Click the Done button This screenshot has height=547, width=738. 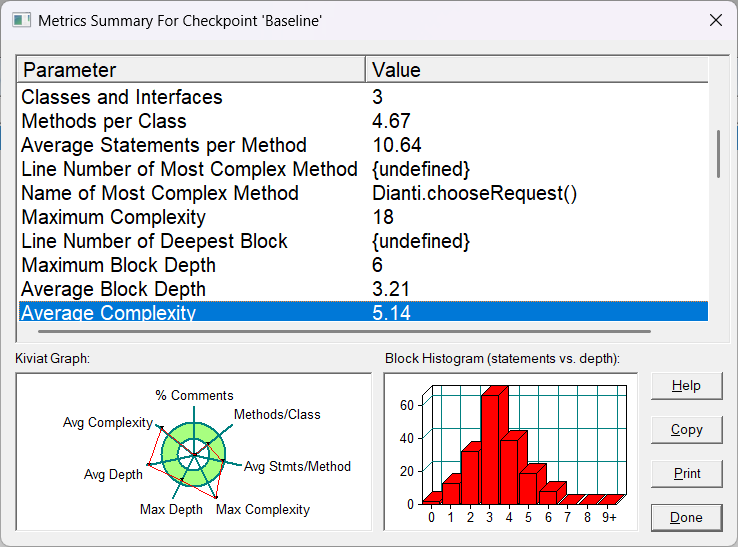(686, 517)
